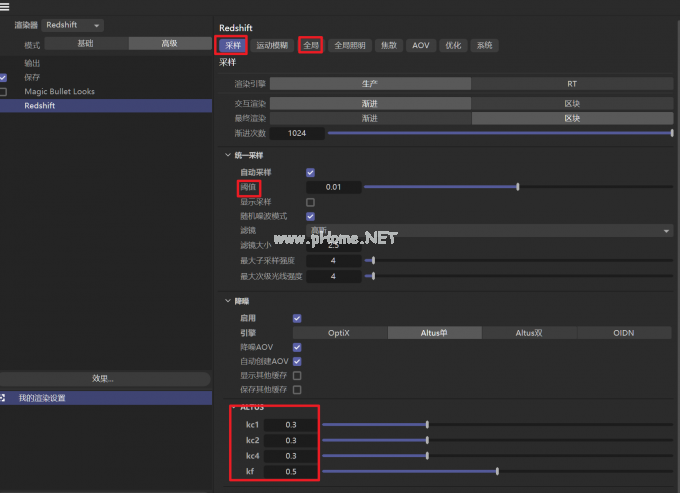680x493 pixels.
Task: Collapse the 降噪 section
Action: click(226, 299)
